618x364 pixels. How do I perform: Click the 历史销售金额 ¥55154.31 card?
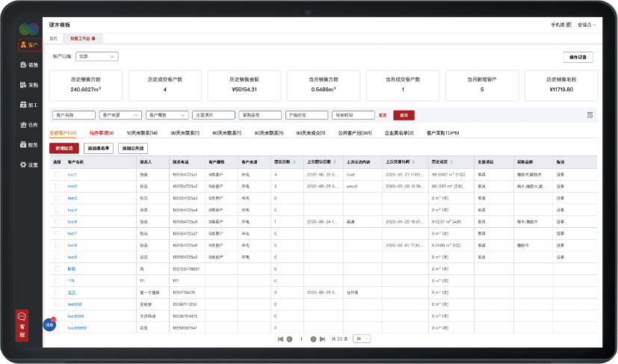pyautogui.click(x=244, y=85)
